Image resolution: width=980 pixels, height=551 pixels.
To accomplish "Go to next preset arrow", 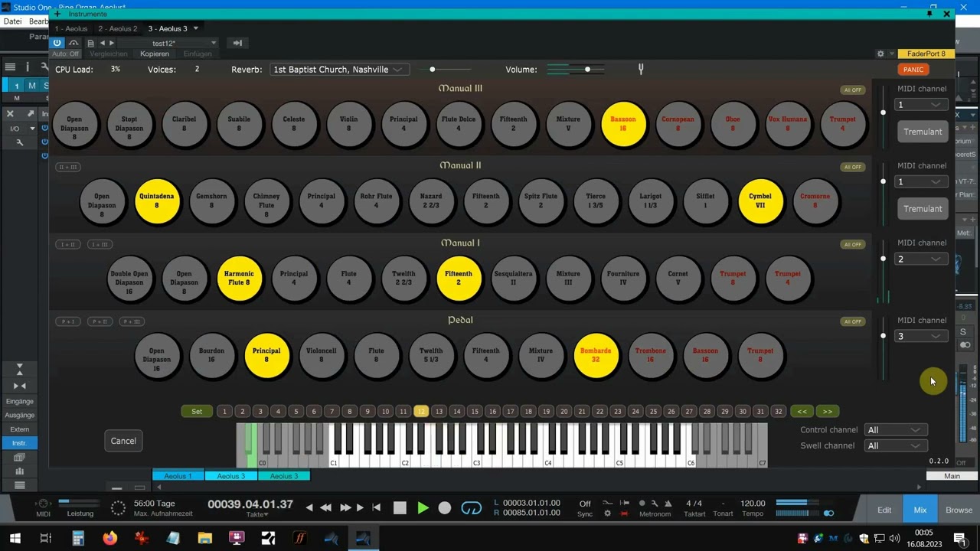I will pyautogui.click(x=112, y=44).
